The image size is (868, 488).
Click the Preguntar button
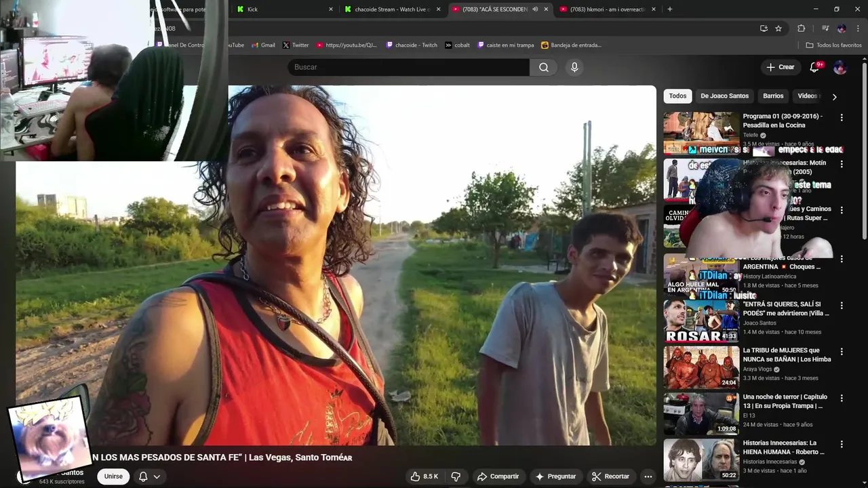pyautogui.click(x=555, y=476)
